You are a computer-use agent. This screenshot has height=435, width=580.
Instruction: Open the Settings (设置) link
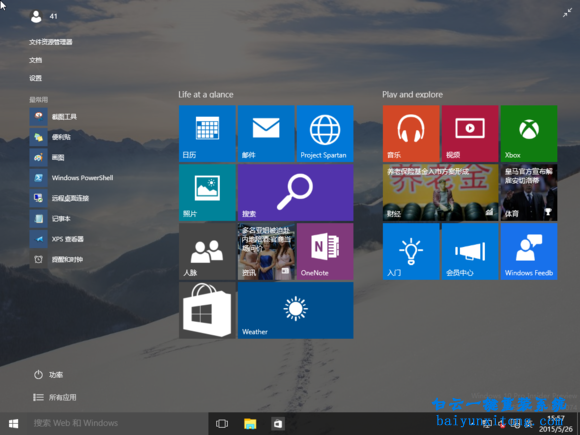(36, 78)
